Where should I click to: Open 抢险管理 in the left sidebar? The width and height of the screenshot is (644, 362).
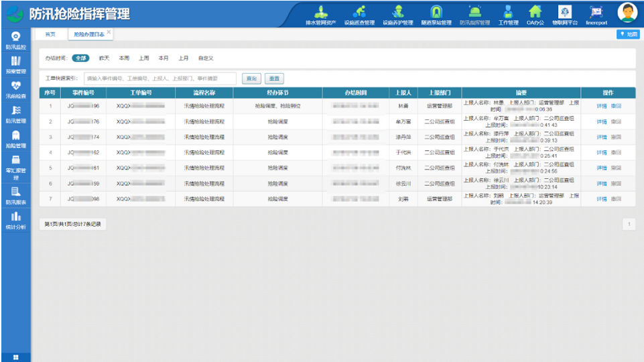[x=15, y=139]
